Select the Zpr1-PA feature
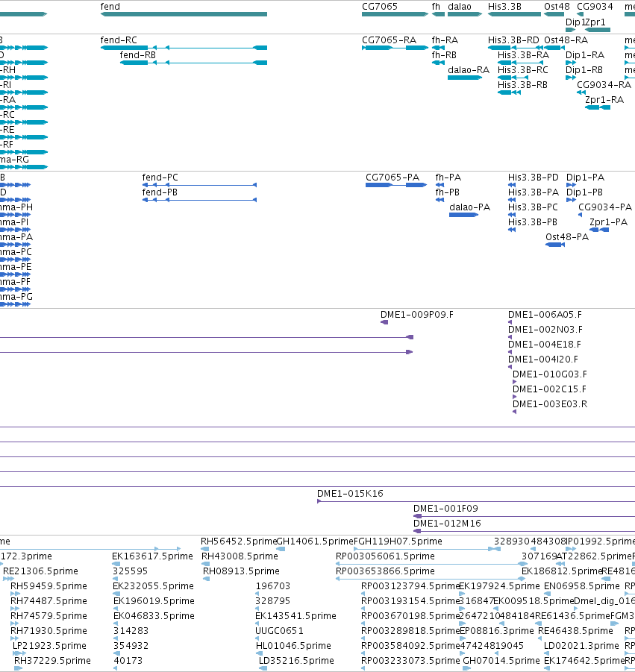This screenshot has height=672, width=635. 599,230
